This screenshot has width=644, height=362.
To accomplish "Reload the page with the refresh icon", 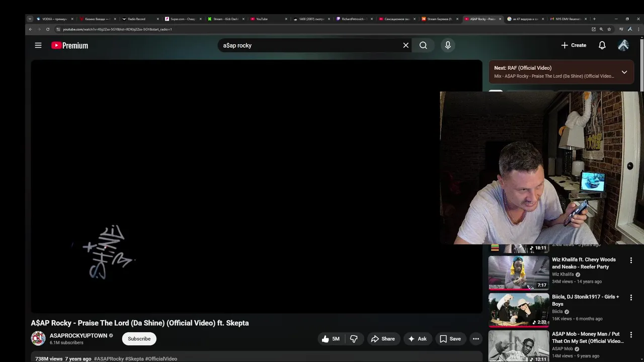I will [48, 29].
